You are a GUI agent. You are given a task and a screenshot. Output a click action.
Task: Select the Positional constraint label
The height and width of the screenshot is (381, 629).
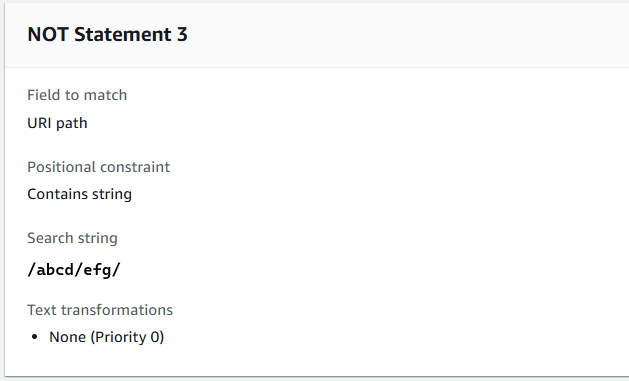point(99,167)
